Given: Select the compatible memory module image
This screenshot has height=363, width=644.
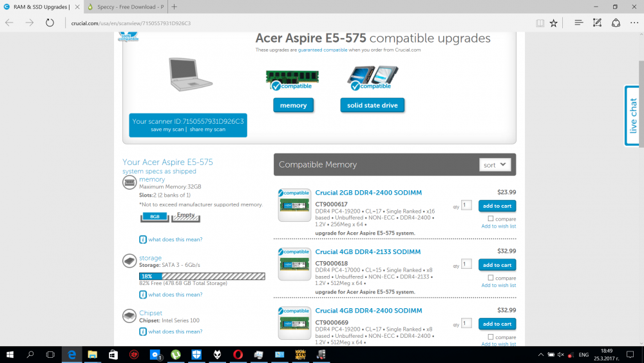Looking at the screenshot, I should [x=292, y=80].
